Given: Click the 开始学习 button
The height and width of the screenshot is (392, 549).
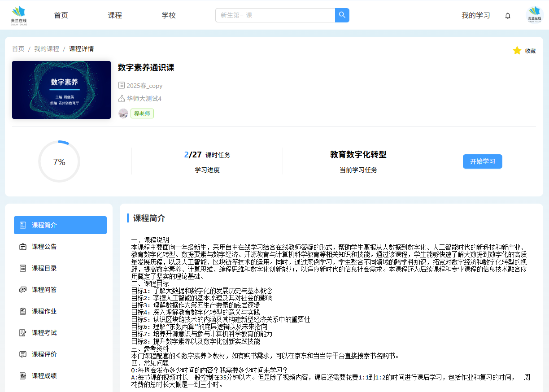Looking at the screenshot, I should [482, 161].
